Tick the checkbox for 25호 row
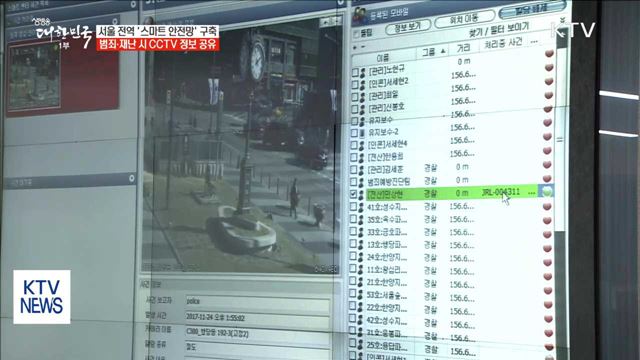The image size is (640, 360). click(x=353, y=344)
